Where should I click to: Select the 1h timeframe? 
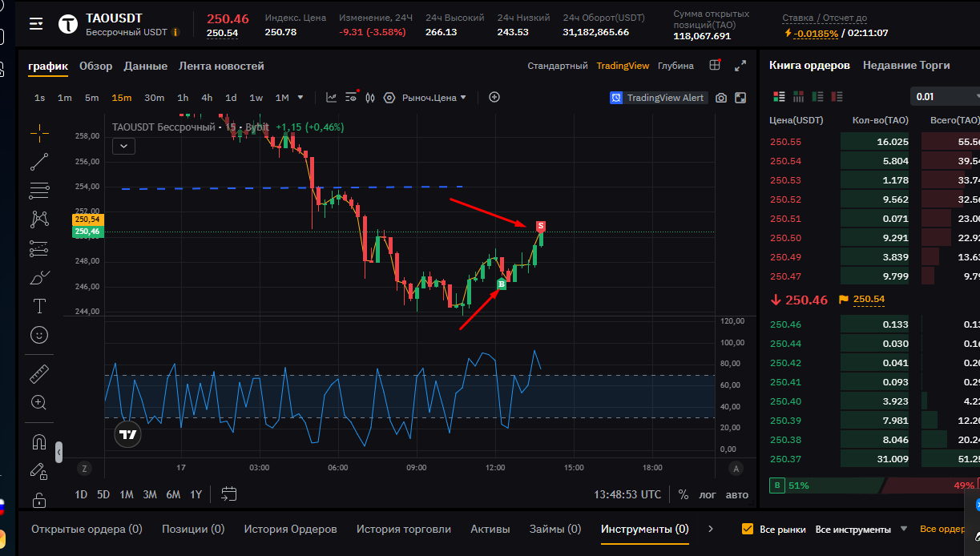(183, 98)
